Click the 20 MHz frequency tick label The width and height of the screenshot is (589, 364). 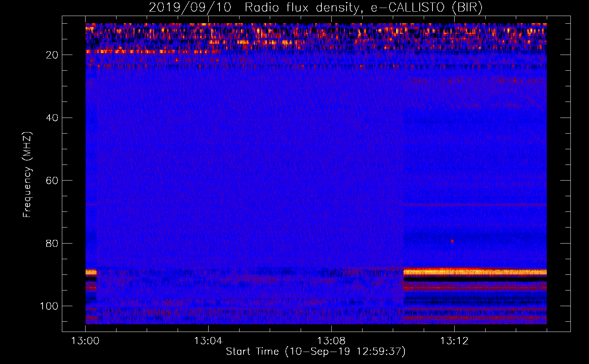click(52, 55)
